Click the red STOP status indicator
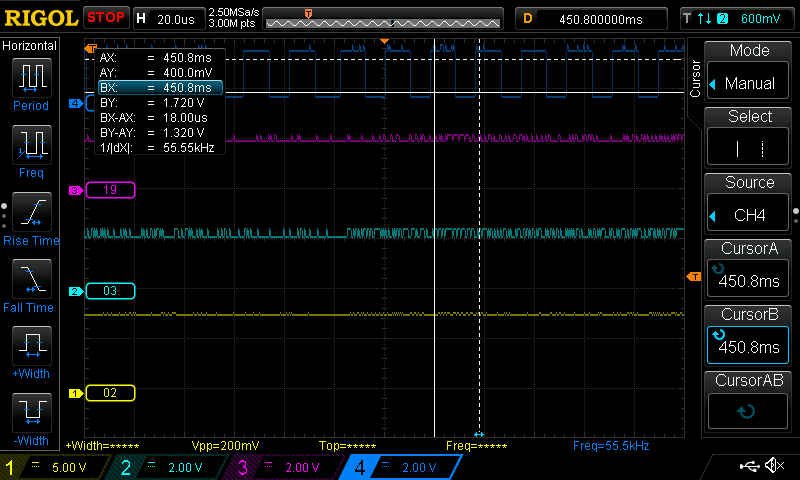The image size is (800, 480). pyautogui.click(x=105, y=17)
